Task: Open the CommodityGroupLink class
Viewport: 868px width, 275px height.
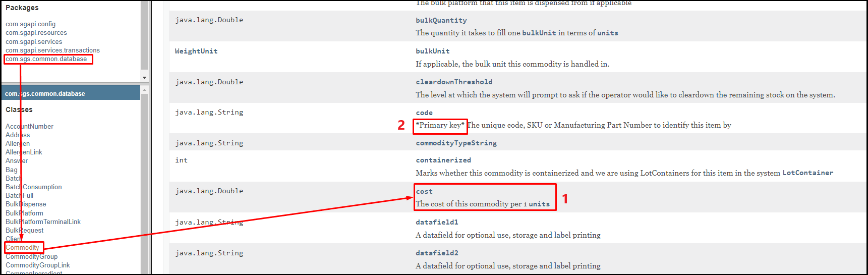Action: pyautogui.click(x=38, y=265)
